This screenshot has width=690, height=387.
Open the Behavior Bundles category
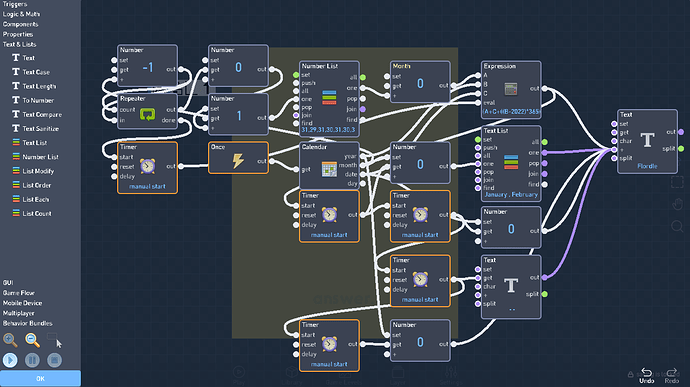pyautogui.click(x=27, y=323)
